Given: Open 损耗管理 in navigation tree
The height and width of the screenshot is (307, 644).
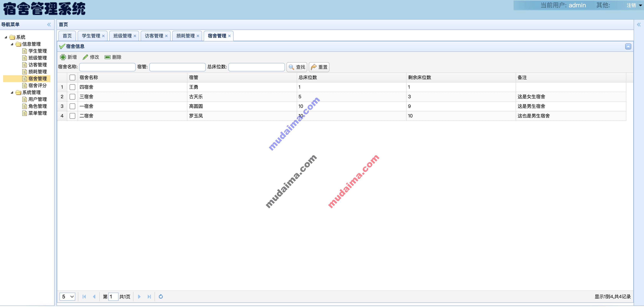Looking at the screenshot, I should [37, 72].
